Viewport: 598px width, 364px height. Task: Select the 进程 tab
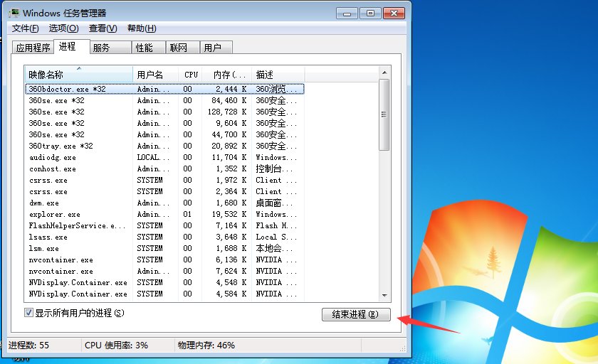pos(72,46)
